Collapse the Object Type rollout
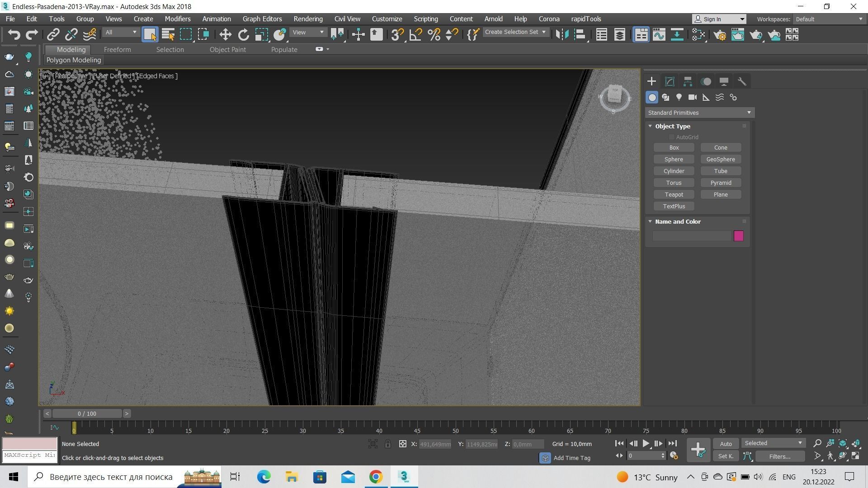The width and height of the screenshot is (868, 488). [x=651, y=126]
